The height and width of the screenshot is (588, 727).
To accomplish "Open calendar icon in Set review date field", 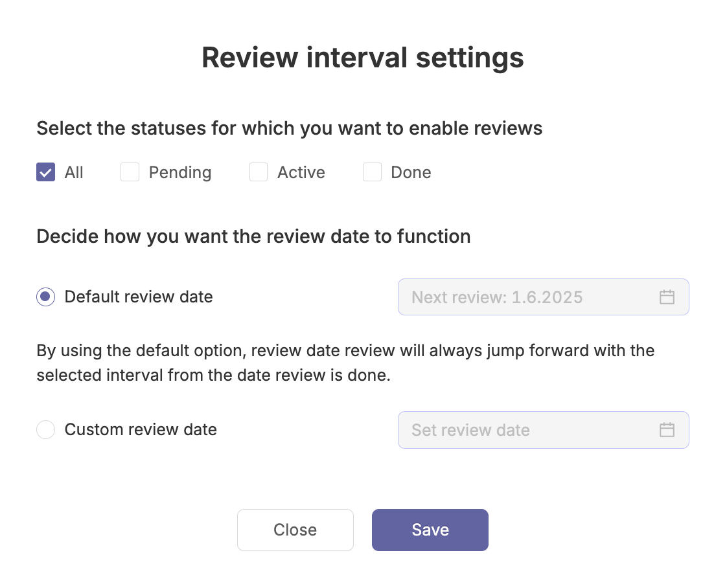I will click(667, 430).
